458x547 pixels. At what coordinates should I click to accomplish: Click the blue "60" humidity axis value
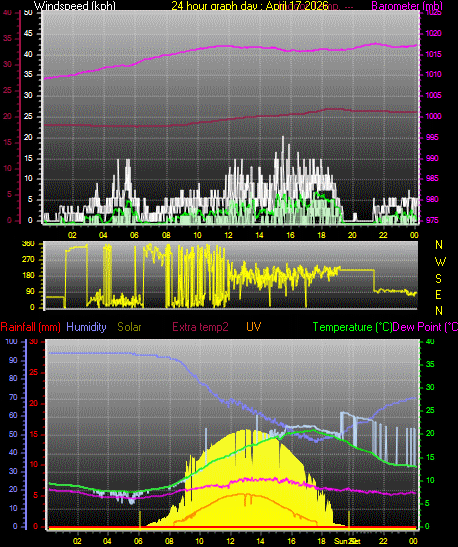click(x=13, y=415)
